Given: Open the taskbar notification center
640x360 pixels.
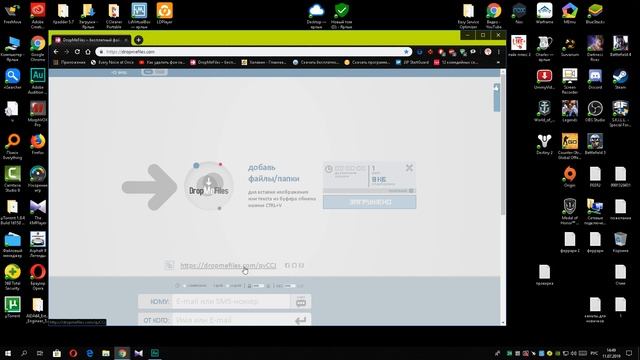Looking at the screenshot, I should pyautogui.click(x=629, y=353).
